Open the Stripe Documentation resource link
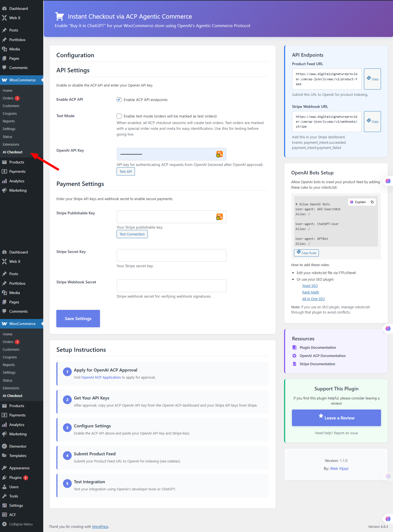 point(317,364)
